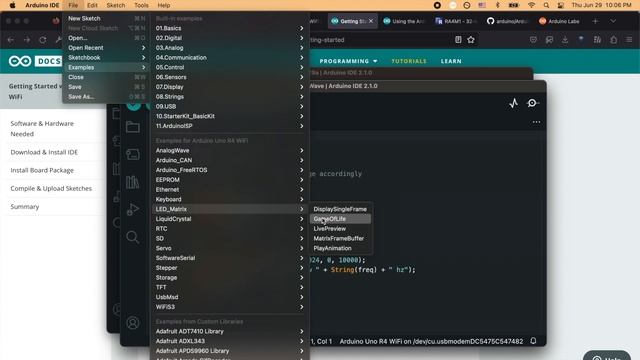This screenshot has height=360, width=640.
Task: Go back in browser history
Action: point(11,40)
